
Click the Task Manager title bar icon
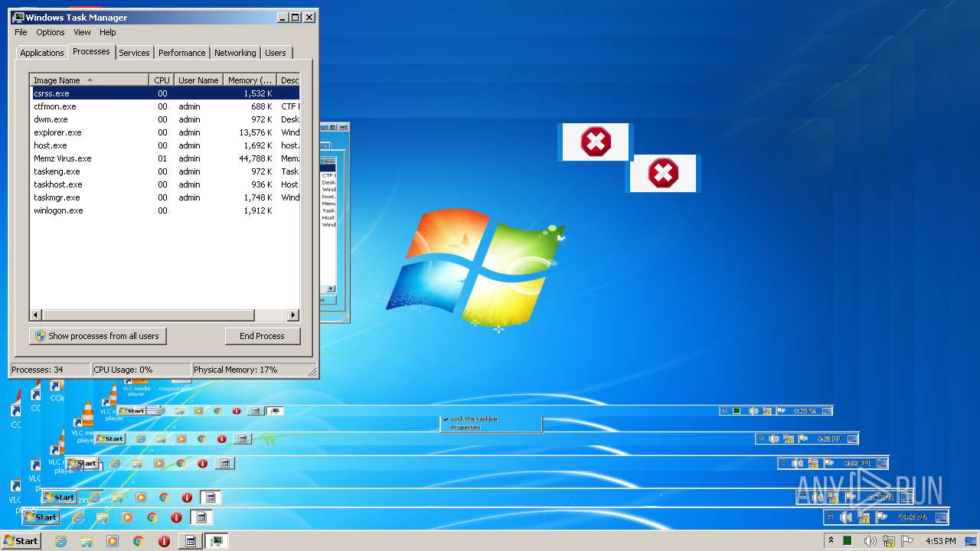click(x=18, y=17)
